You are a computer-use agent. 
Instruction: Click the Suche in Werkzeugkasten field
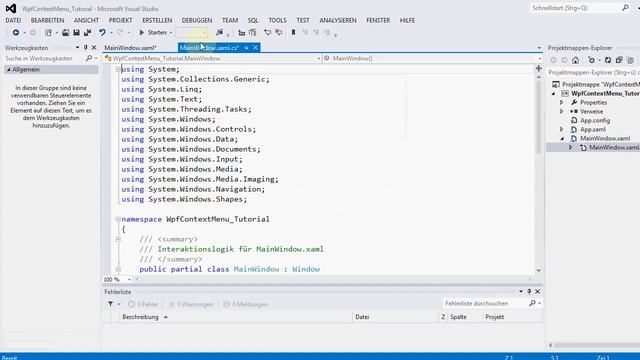[x=44, y=58]
